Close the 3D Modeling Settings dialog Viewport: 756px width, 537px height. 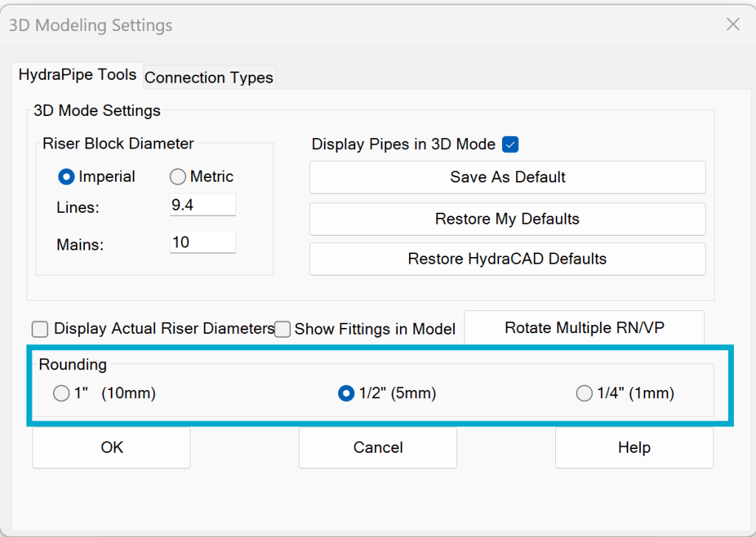click(733, 24)
